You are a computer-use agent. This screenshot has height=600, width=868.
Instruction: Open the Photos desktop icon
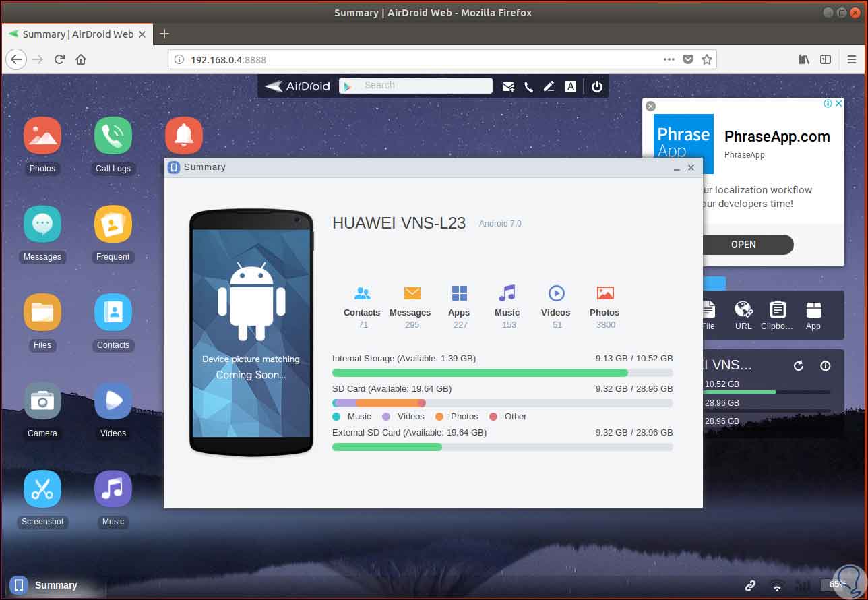pos(42,136)
